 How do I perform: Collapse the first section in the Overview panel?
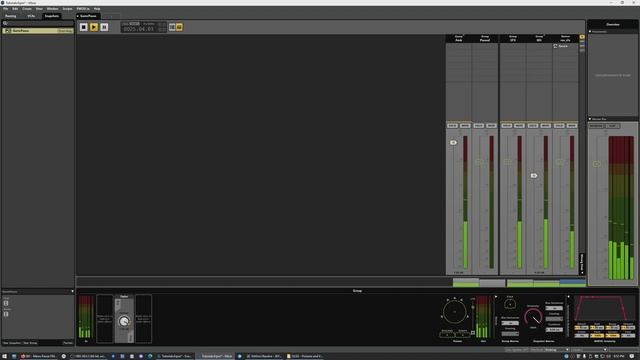[590, 31]
